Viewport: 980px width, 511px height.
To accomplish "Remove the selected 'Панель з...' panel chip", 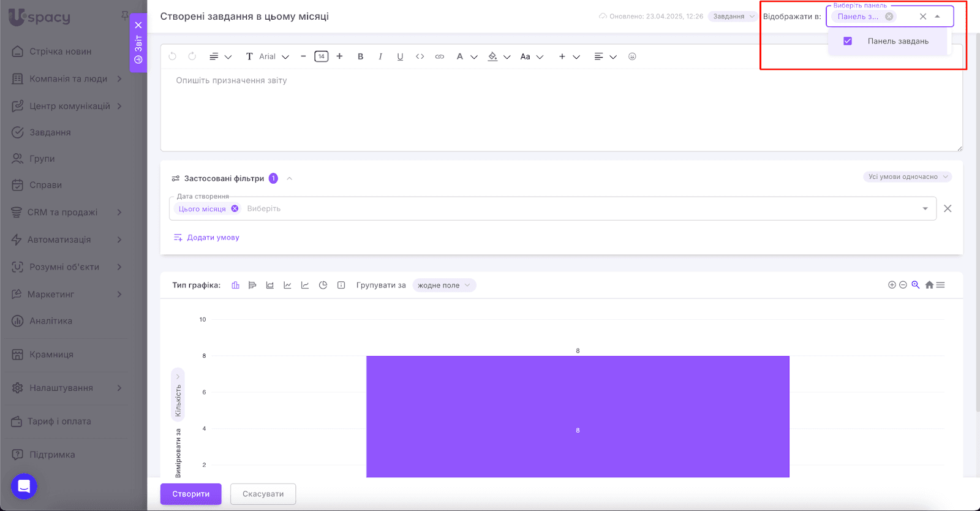I will point(889,17).
